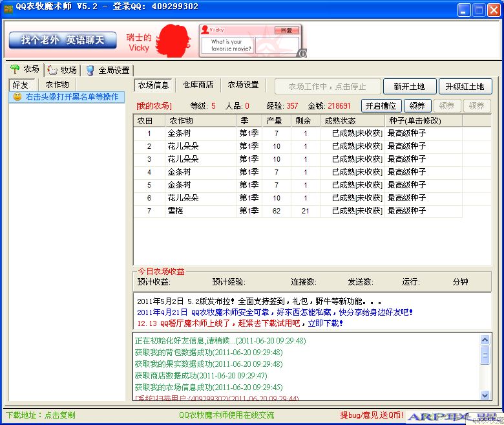The image size is (504, 425).
Task: Click the log scrollbar down arrow
Action: 485,395
